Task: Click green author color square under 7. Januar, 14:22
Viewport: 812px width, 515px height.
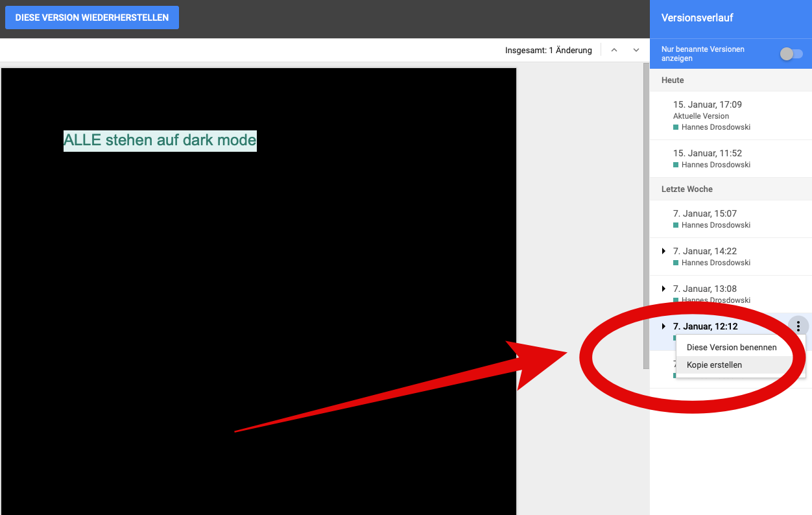Action: tap(676, 263)
